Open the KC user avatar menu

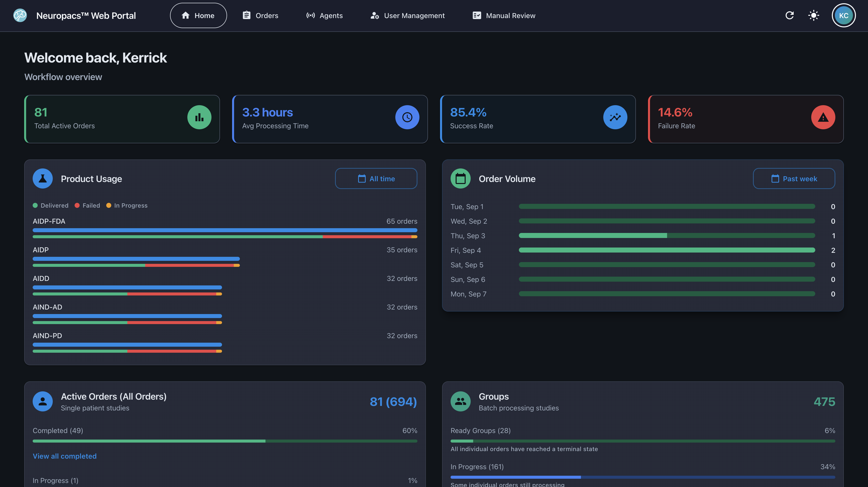(844, 16)
